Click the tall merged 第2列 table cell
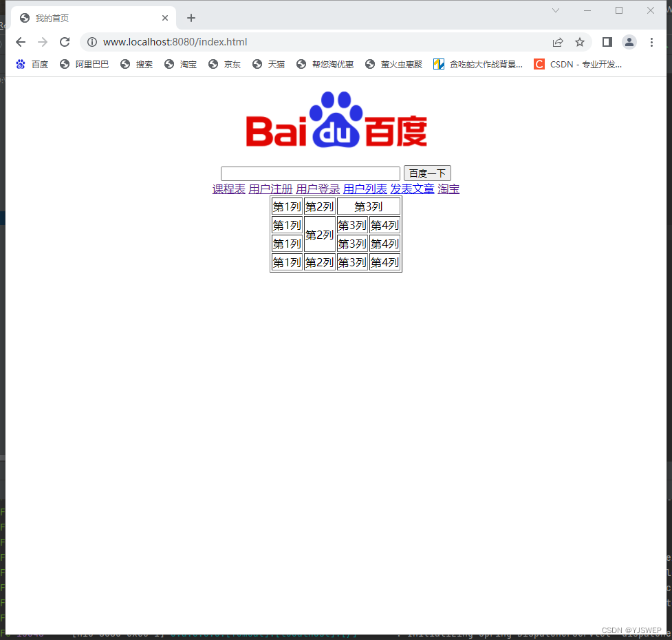672x640 pixels. coord(319,235)
